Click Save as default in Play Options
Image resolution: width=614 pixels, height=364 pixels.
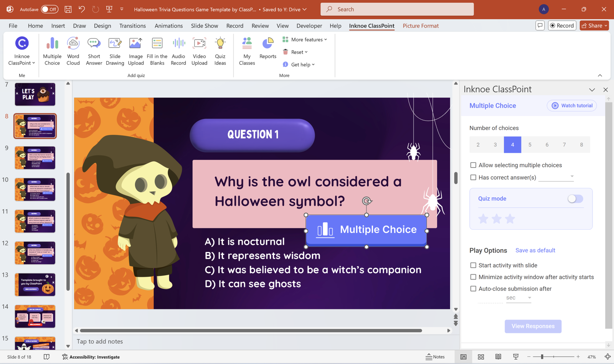[535, 250]
